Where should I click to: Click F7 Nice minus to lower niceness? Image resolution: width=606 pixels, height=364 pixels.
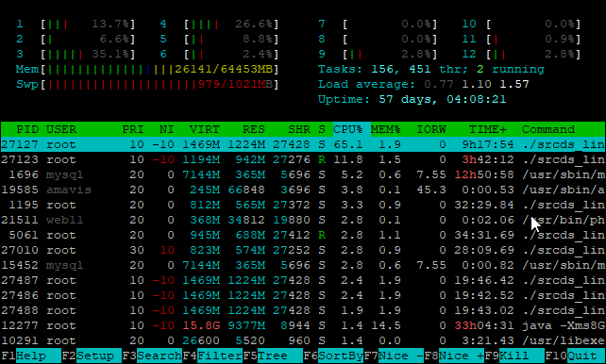click(394, 356)
